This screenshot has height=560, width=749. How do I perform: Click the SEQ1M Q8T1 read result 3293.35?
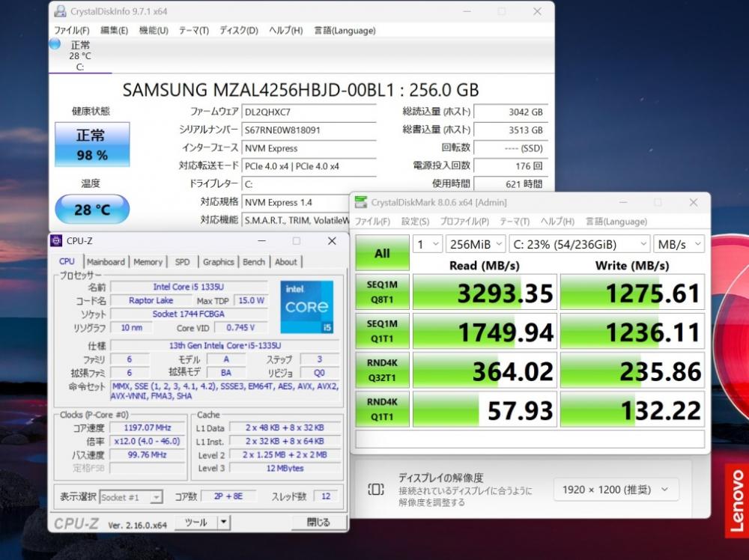pos(485,292)
